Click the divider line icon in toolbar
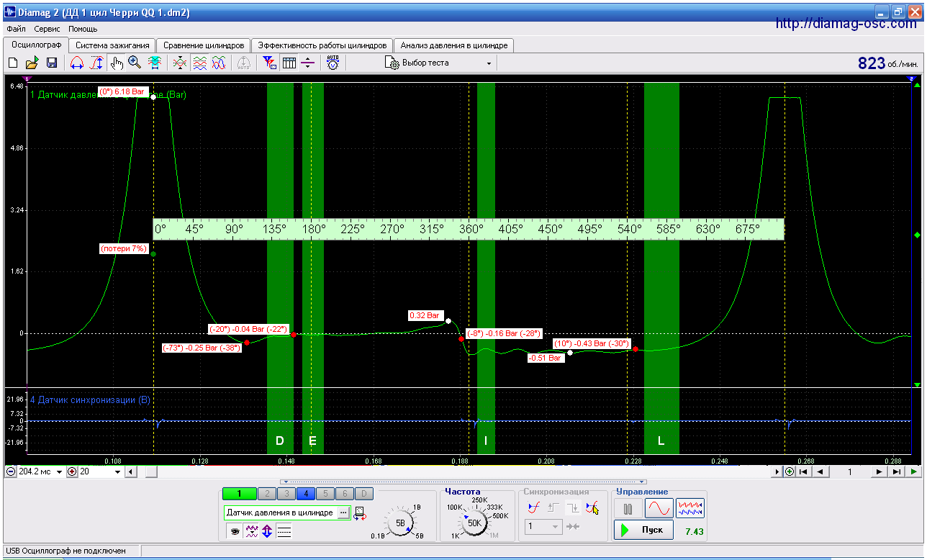This screenshot has width=927, height=560. pyautogui.click(x=307, y=63)
